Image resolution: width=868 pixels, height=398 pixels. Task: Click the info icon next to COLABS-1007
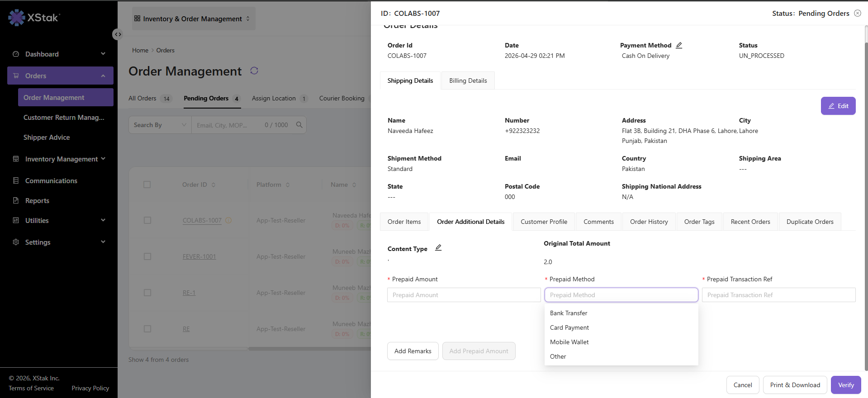click(x=228, y=220)
